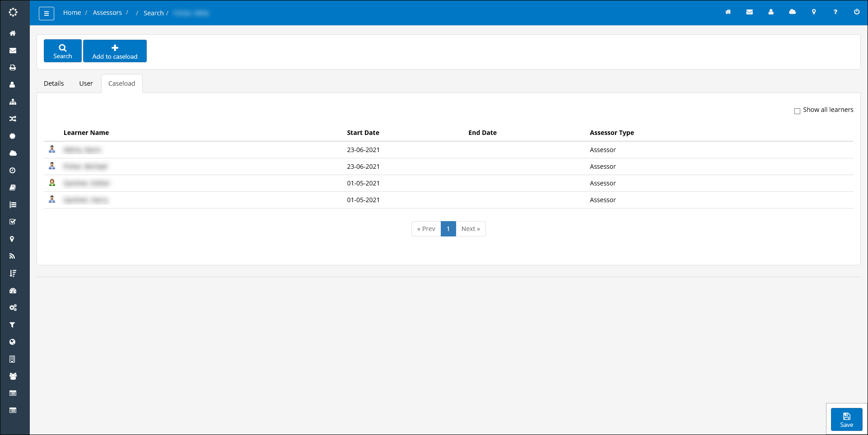Image resolution: width=868 pixels, height=435 pixels.
Task: Open the envelope icon in the top bar
Action: click(750, 12)
